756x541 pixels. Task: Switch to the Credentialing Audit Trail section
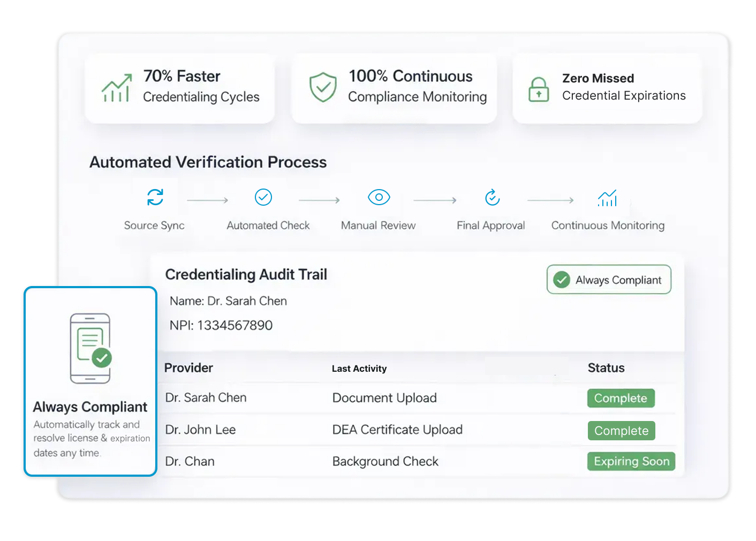click(246, 274)
